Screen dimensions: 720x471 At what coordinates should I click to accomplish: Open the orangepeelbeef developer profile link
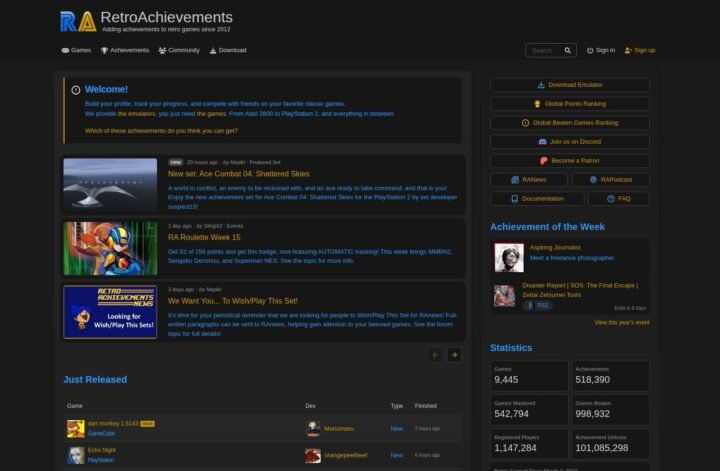[x=346, y=455]
